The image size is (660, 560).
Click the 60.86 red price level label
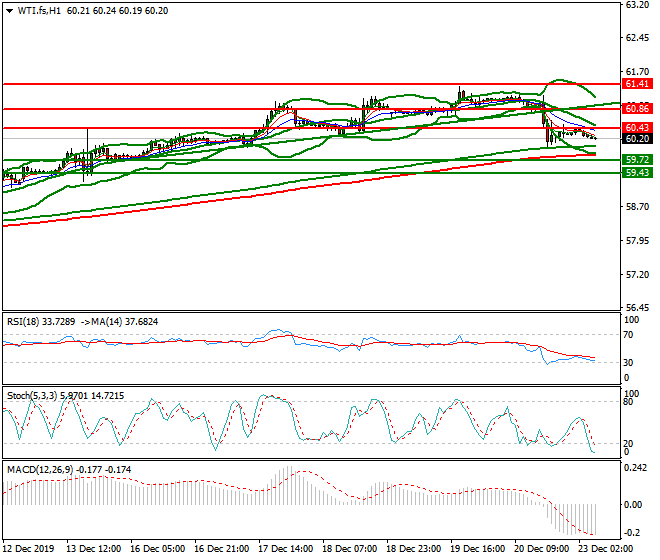pyautogui.click(x=637, y=109)
